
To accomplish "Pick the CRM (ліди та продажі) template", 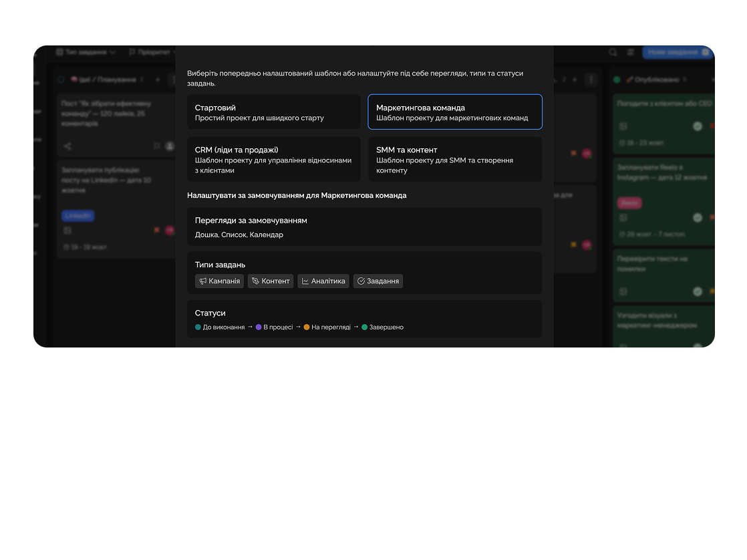I will coord(273,159).
